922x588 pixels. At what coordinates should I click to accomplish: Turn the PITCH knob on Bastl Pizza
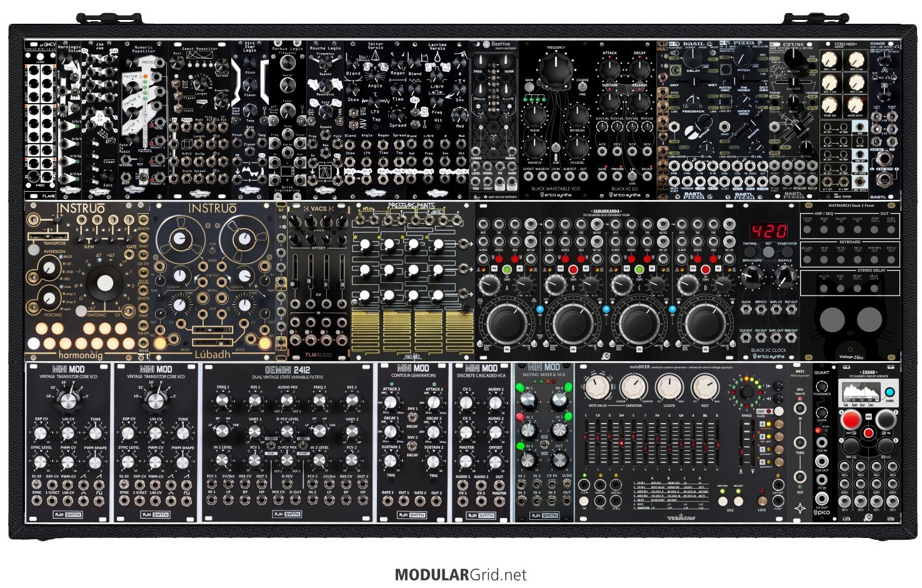[743, 57]
